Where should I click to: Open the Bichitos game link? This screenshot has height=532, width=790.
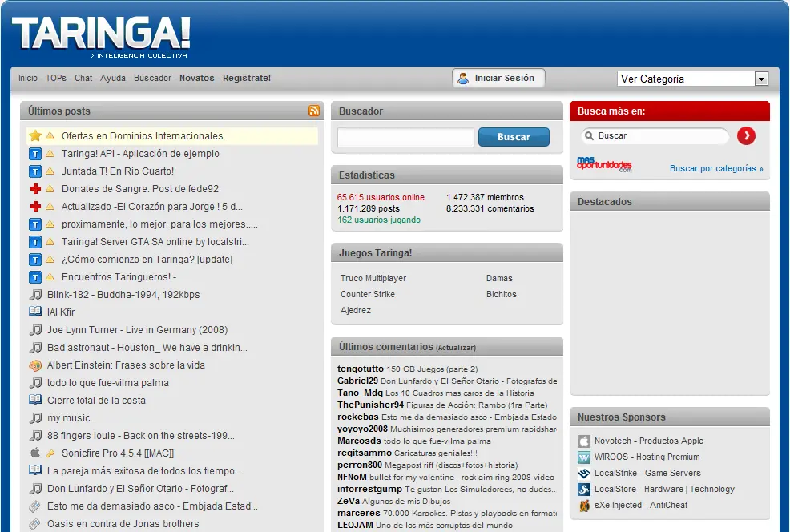click(502, 294)
